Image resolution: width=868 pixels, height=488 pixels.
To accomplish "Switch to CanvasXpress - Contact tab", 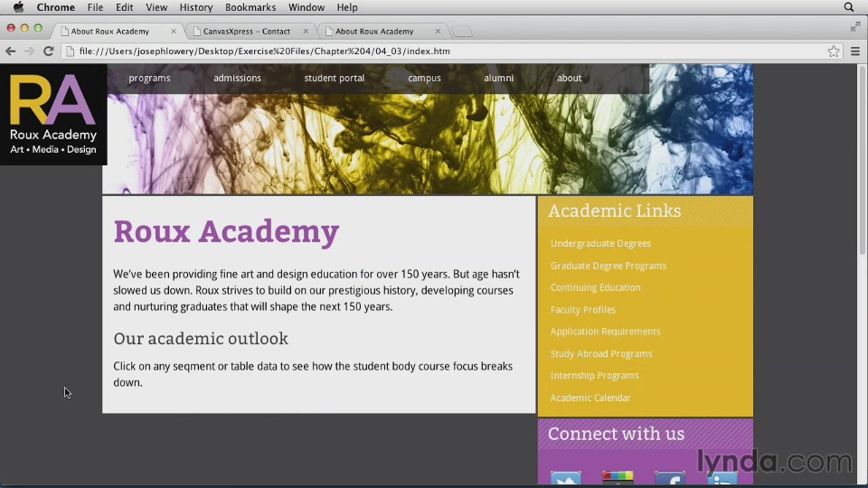I will tap(246, 31).
